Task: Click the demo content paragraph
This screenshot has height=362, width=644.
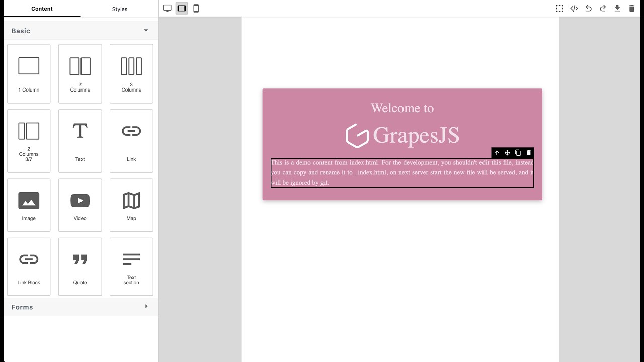Action: pos(402,172)
